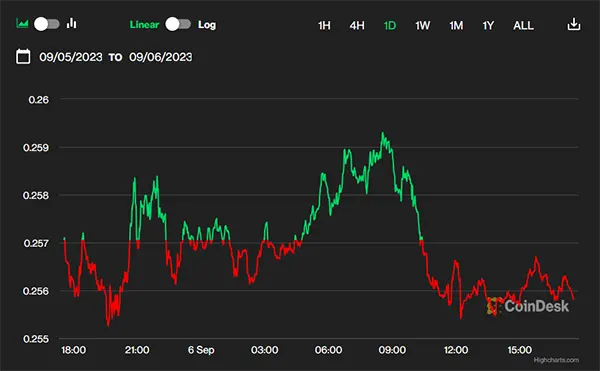Switch to the 4H timeframe

point(357,26)
